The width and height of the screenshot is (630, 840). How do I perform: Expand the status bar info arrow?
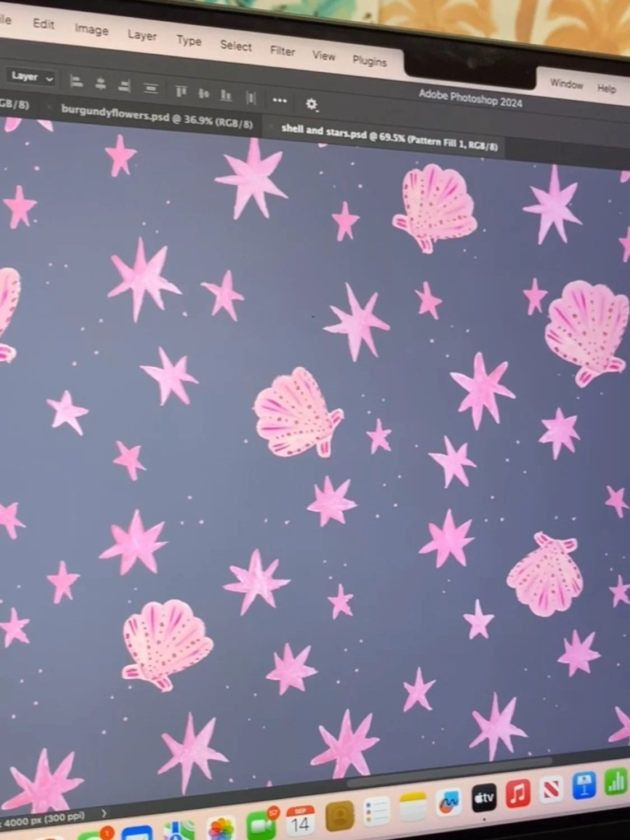104,813
